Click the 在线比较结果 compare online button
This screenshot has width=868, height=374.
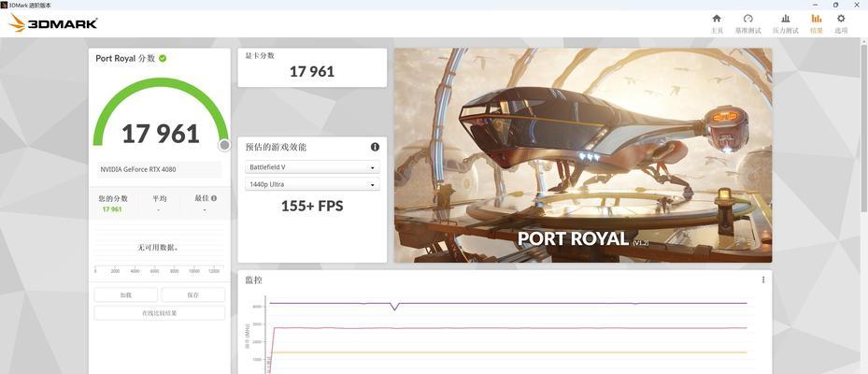(x=160, y=313)
